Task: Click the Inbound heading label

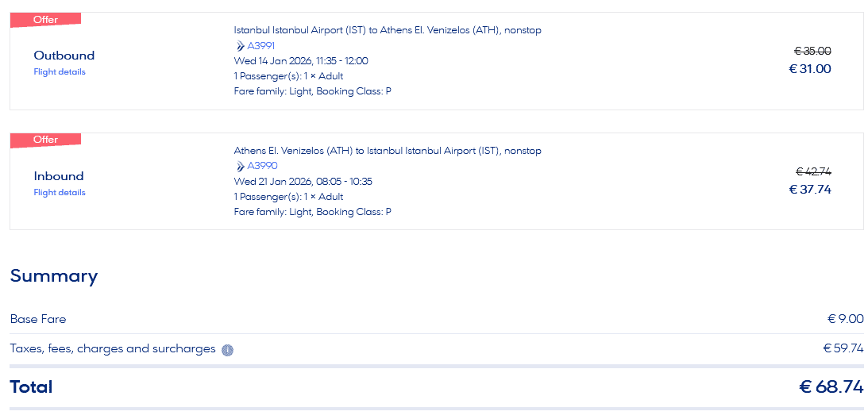Action: tap(59, 176)
